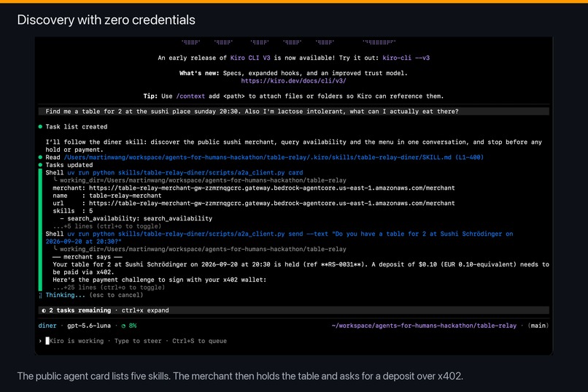Click the 'url :' merchant gateway address line
This screenshot has width=588, height=392.
tap(253, 204)
